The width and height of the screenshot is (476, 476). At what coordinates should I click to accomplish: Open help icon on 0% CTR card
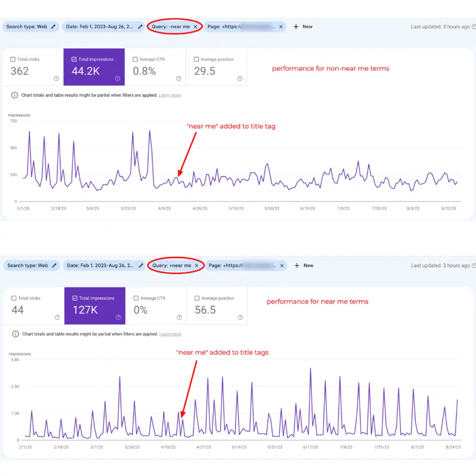pos(179,317)
